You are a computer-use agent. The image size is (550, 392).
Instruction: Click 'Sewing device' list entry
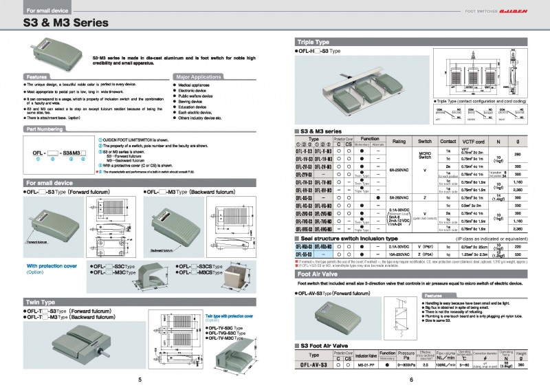pos(190,101)
